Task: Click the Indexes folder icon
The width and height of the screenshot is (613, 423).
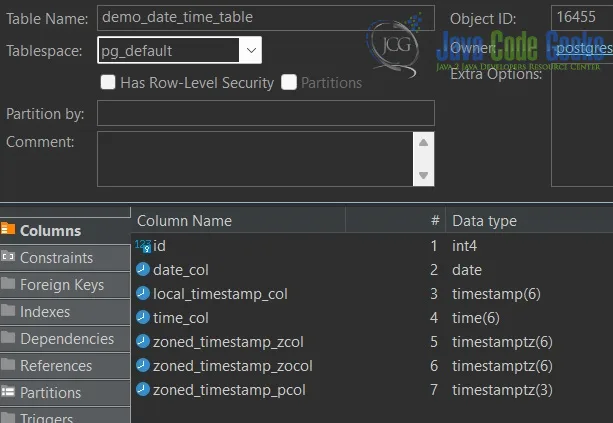Action: [8, 310]
